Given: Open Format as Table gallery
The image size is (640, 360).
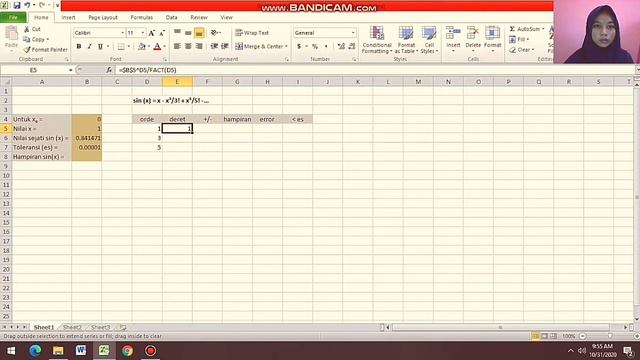Looking at the screenshot, I should [x=406, y=40].
